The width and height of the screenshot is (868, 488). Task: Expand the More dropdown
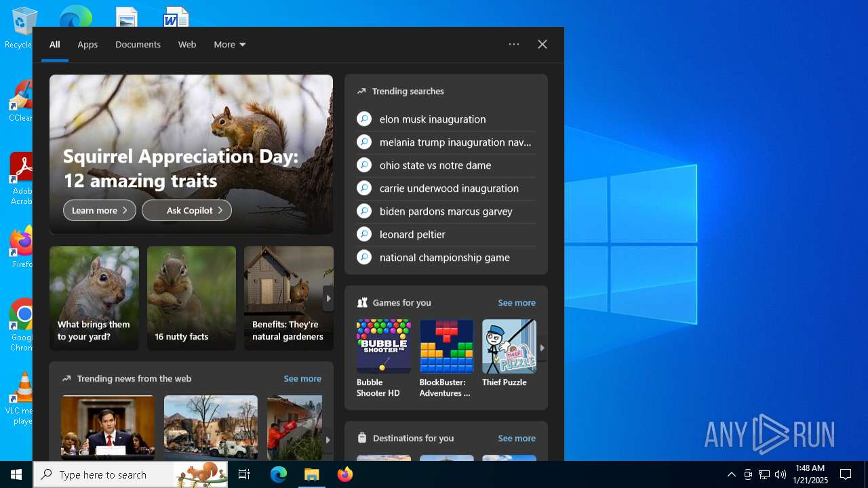(230, 45)
